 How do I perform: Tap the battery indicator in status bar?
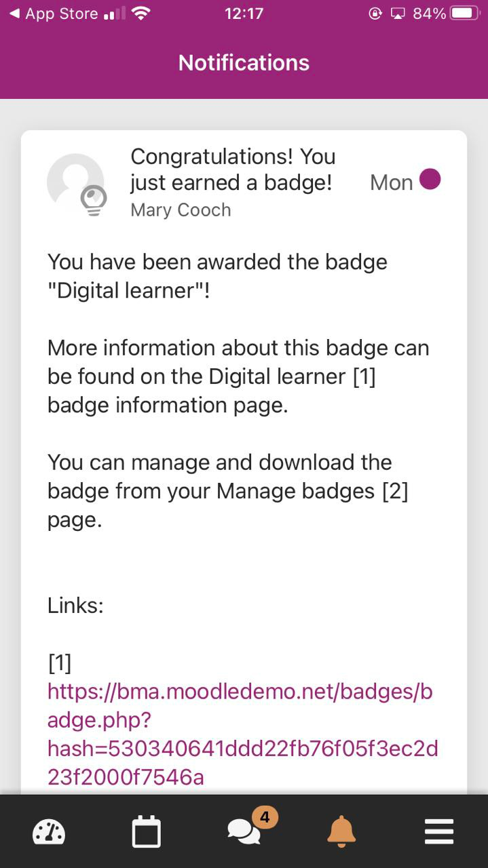point(465,14)
